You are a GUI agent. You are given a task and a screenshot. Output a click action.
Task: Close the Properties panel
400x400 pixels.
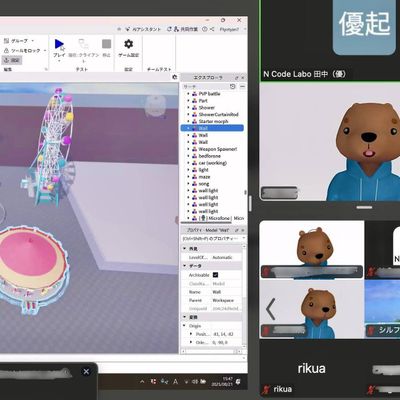(x=243, y=230)
